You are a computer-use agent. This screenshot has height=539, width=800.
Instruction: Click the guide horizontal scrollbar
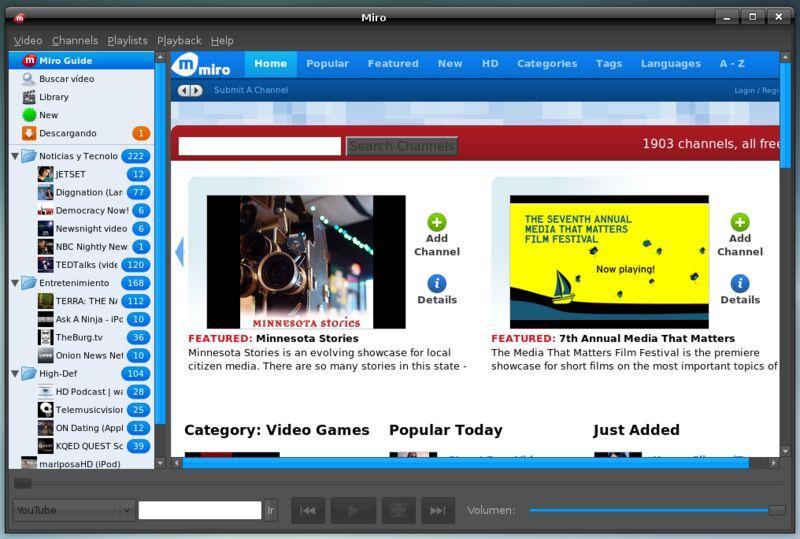[465, 463]
